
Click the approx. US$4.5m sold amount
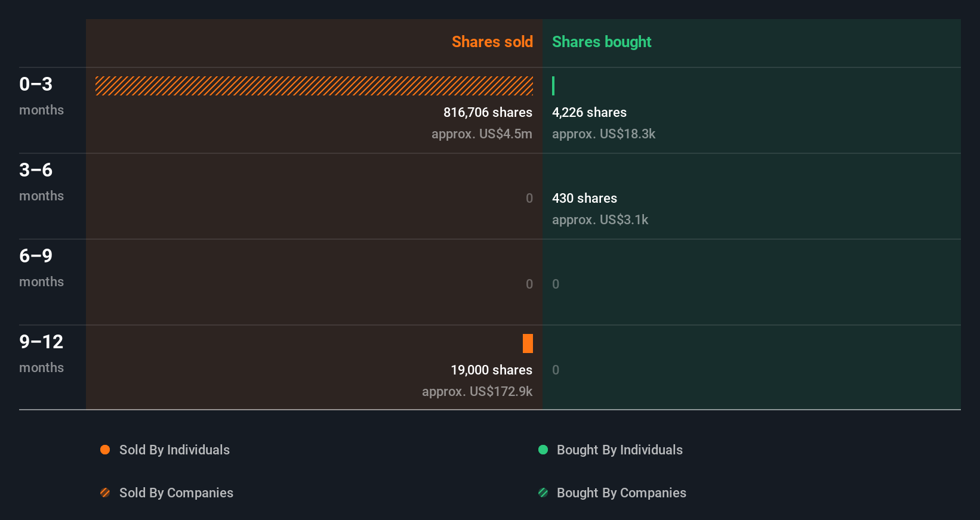point(482,134)
